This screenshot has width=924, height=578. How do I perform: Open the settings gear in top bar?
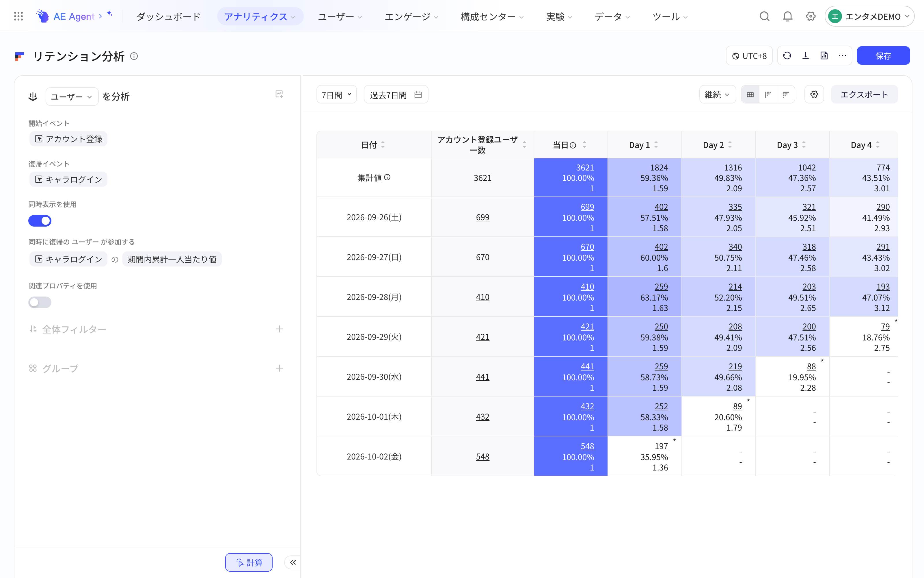[x=811, y=16]
